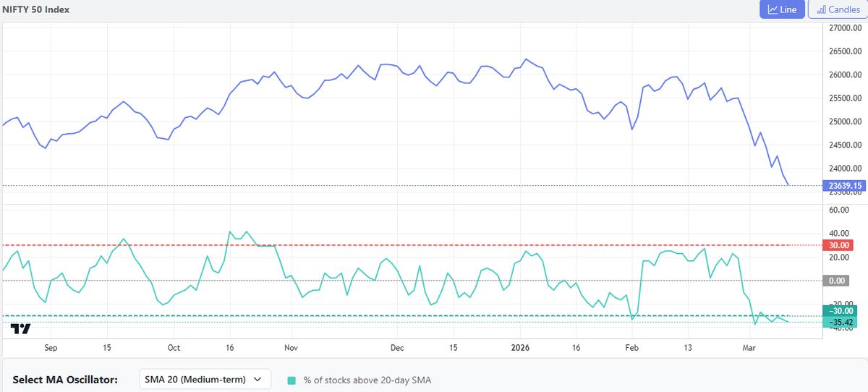
Task: Switch chart to Line view
Action: point(782,9)
